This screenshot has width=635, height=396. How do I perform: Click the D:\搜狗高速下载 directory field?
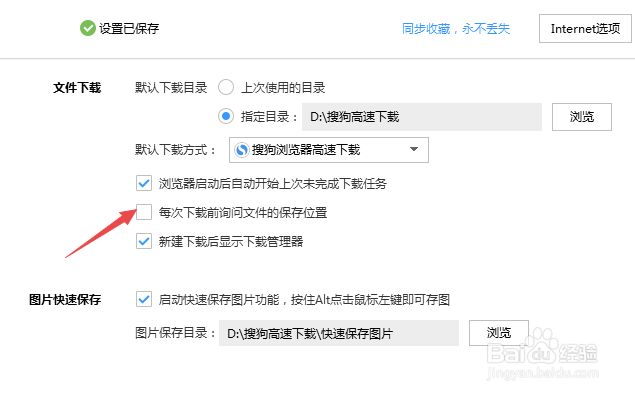(x=422, y=117)
